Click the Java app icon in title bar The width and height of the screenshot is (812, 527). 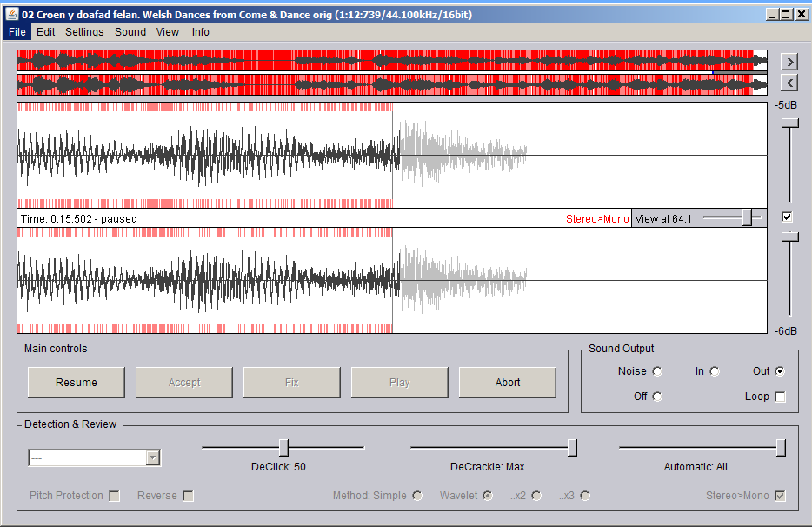(x=12, y=15)
